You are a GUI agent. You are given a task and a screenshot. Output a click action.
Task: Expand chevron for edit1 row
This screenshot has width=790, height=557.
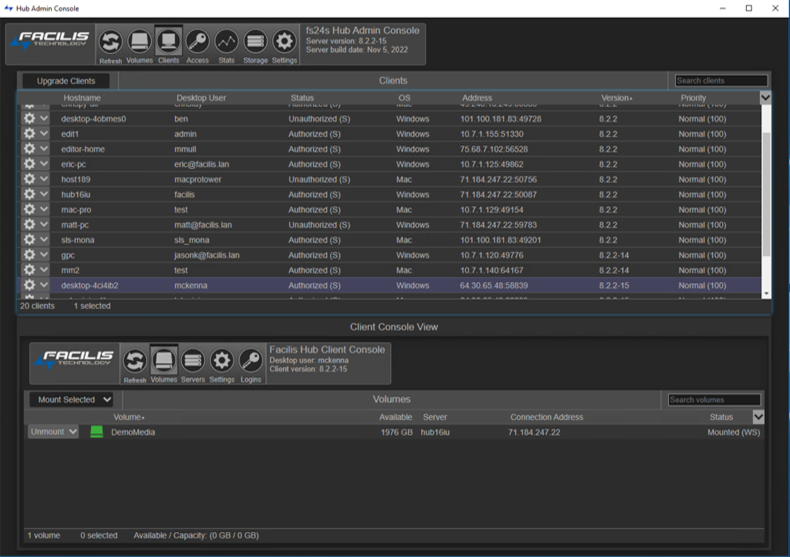(44, 133)
